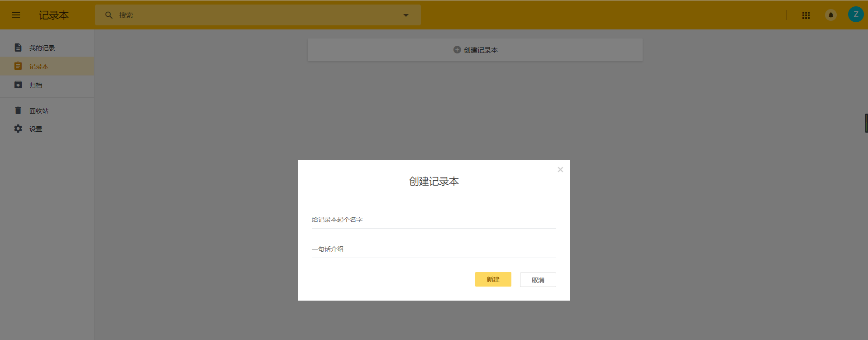Click the hamburger menu icon
The width and height of the screenshot is (868, 340).
(x=16, y=15)
